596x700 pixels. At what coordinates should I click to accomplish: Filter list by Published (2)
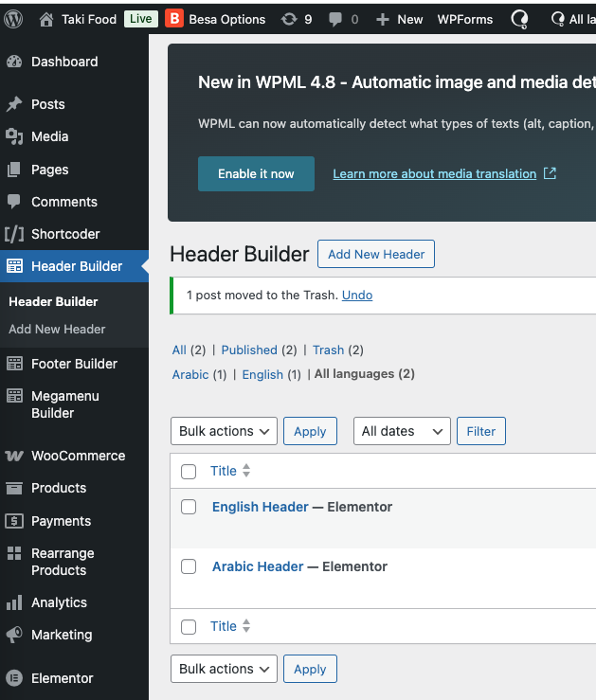point(259,350)
